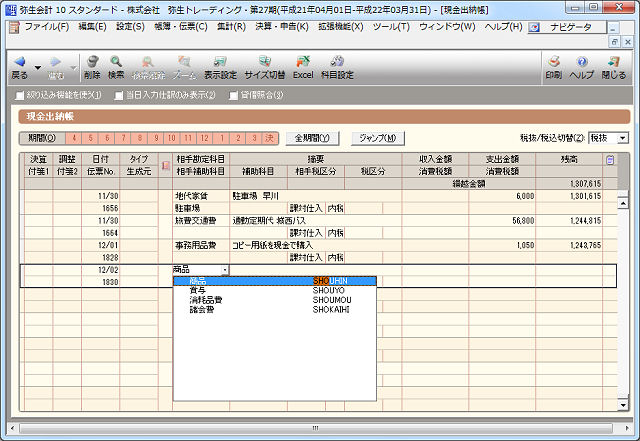Viewport: 640px width, 441px height.
Task: Open the 設定(S) menu
Action: 130,27
